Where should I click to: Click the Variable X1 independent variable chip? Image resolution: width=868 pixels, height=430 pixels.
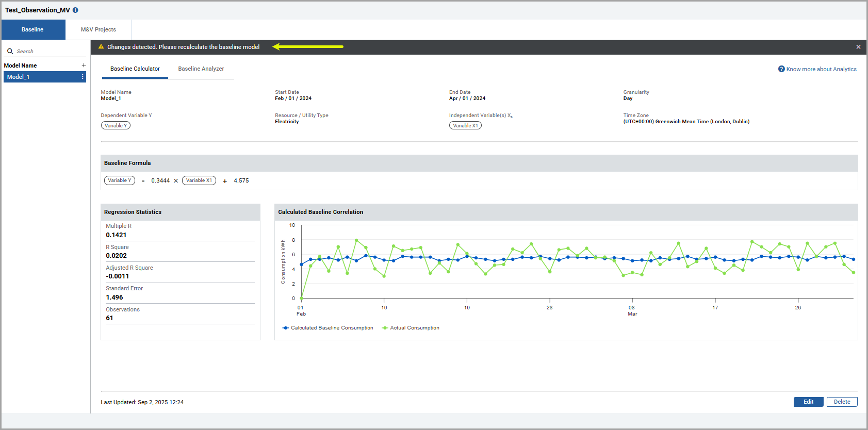click(x=465, y=125)
